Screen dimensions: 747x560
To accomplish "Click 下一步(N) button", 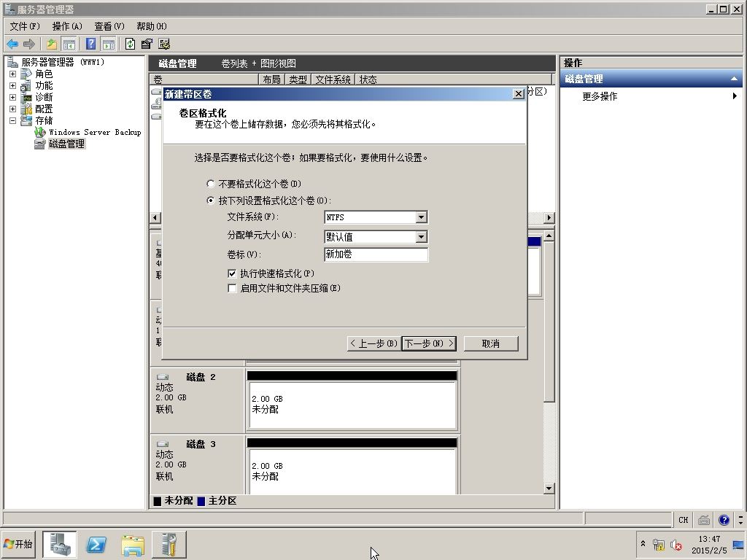I will click(429, 343).
